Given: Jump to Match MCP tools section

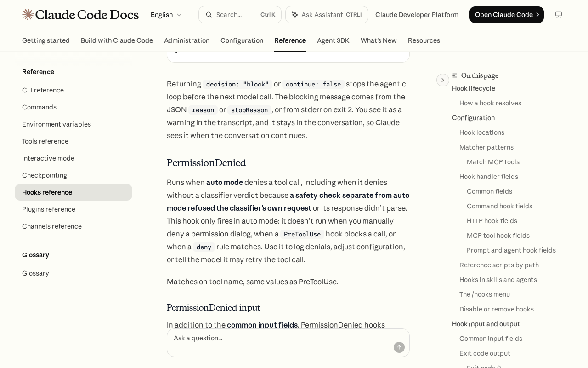Looking at the screenshot, I should (x=493, y=162).
